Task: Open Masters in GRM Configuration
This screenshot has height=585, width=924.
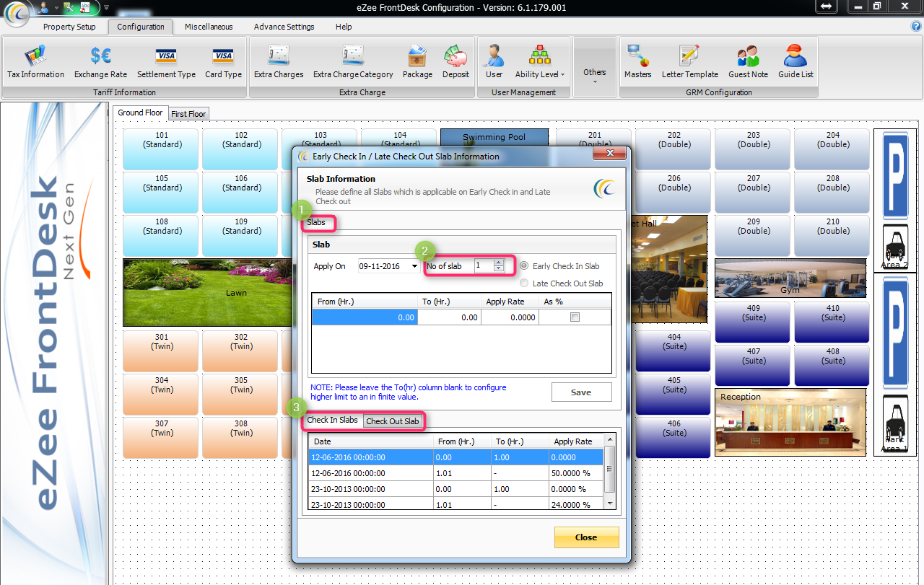Action: [637, 61]
